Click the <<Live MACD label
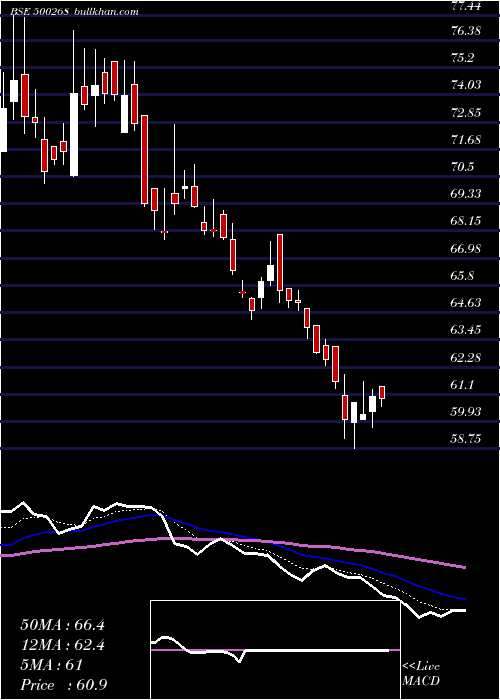The width and height of the screenshot is (500, 700). (x=421, y=674)
